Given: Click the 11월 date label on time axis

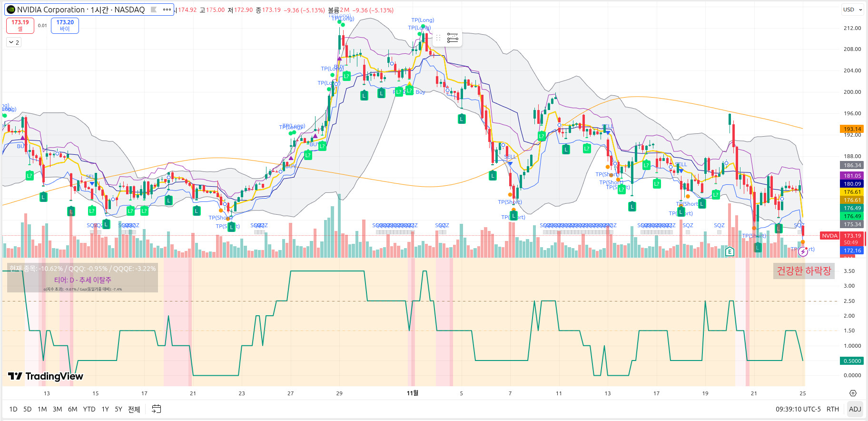Looking at the screenshot, I should [413, 393].
